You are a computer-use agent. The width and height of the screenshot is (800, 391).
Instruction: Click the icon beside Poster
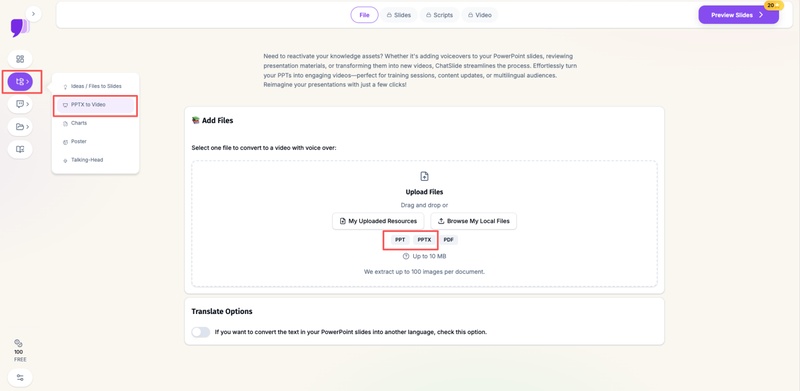(x=65, y=142)
